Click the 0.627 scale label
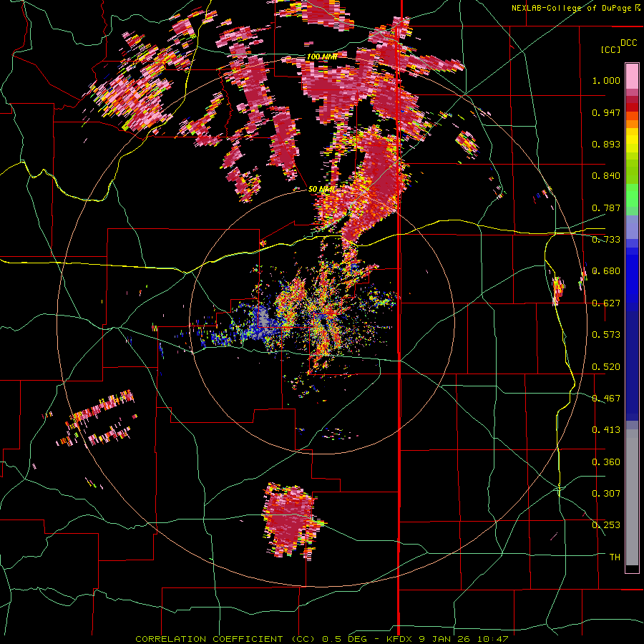 coord(606,303)
